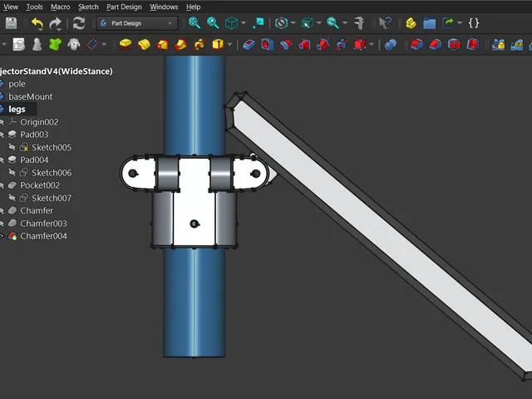532x399 pixels.
Task: Select the isometric view cube icon
Action: tap(231, 23)
